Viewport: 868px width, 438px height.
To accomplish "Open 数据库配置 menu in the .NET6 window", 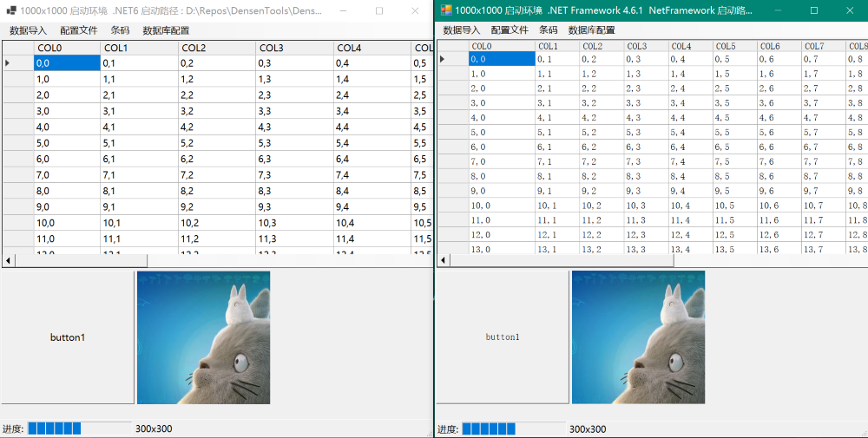I will [x=166, y=30].
